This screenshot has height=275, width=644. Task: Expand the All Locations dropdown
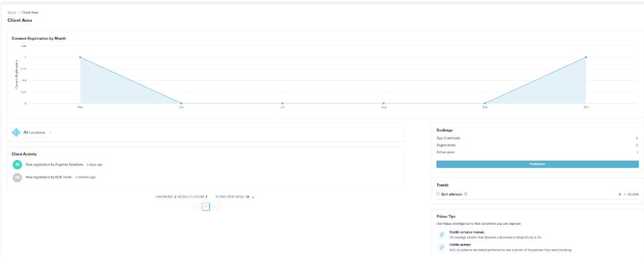pyautogui.click(x=50, y=133)
